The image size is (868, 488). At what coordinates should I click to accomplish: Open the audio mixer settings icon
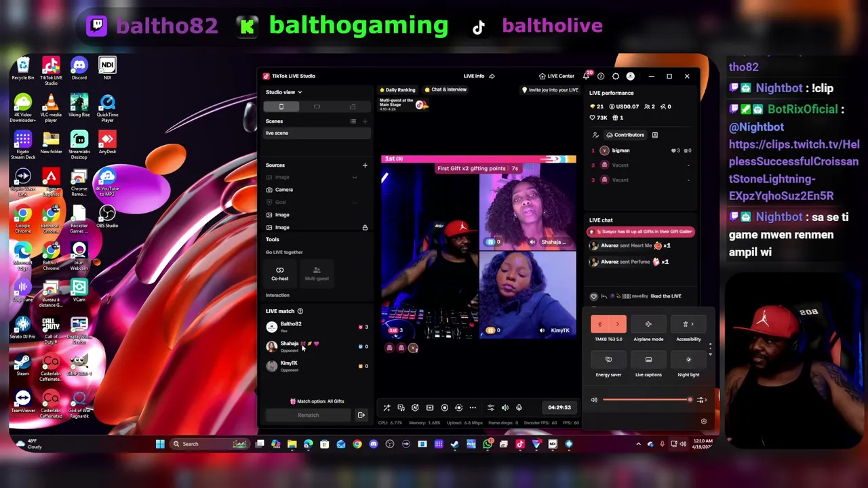tap(491, 408)
